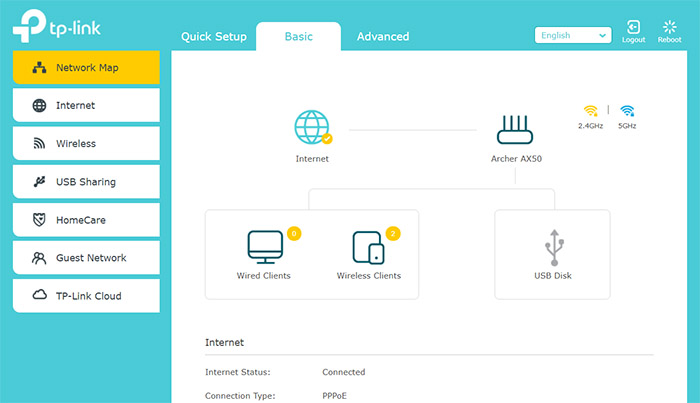Click the 'Connected' internet status value

click(x=344, y=372)
